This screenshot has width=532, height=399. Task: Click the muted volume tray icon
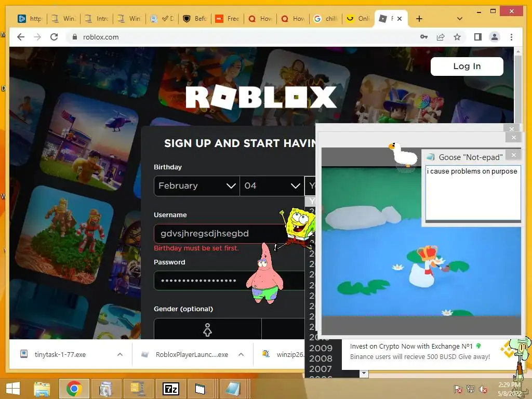(x=483, y=389)
